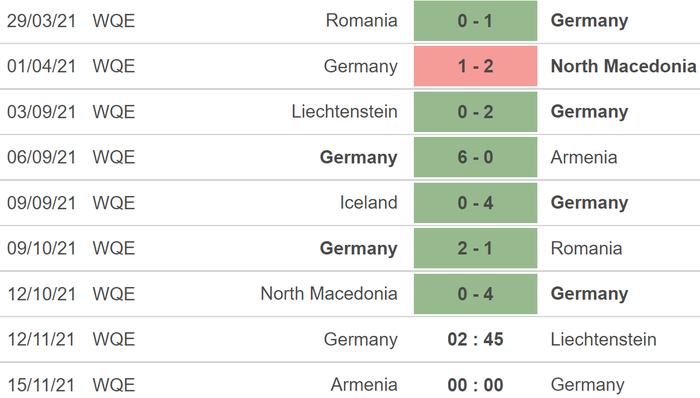Click North Macedonia home team on 12/10/21
The height and width of the screenshot is (398, 700).
(x=329, y=294)
